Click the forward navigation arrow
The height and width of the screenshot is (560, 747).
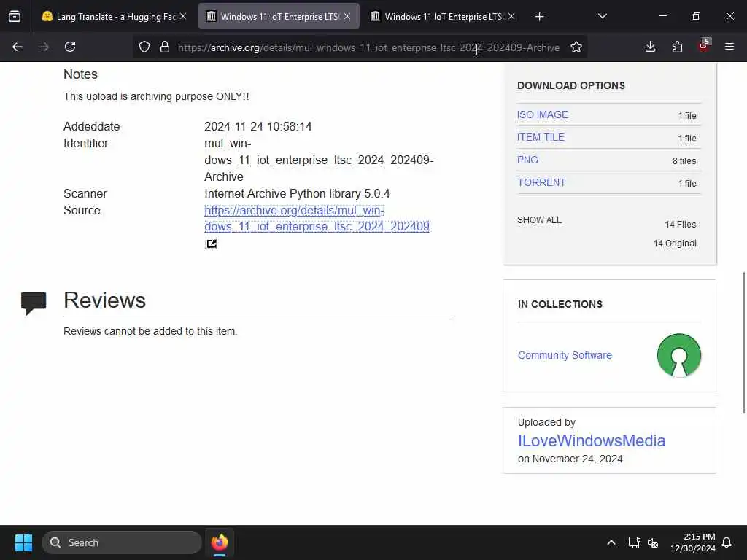(x=44, y=47)
